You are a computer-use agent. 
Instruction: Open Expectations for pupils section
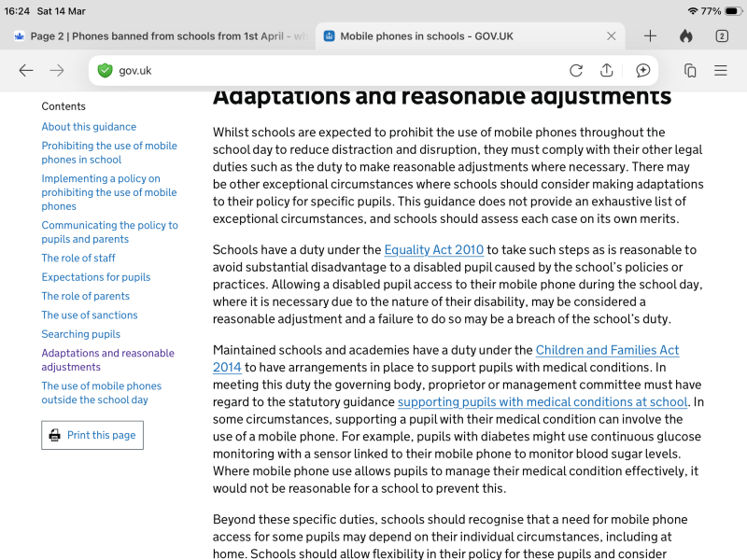click(x=96, y=277)
